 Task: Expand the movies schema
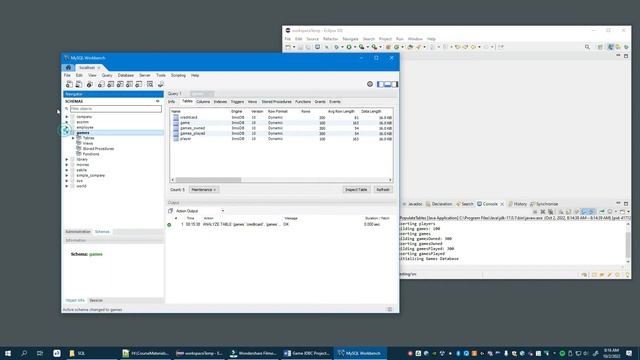point(67,164)
